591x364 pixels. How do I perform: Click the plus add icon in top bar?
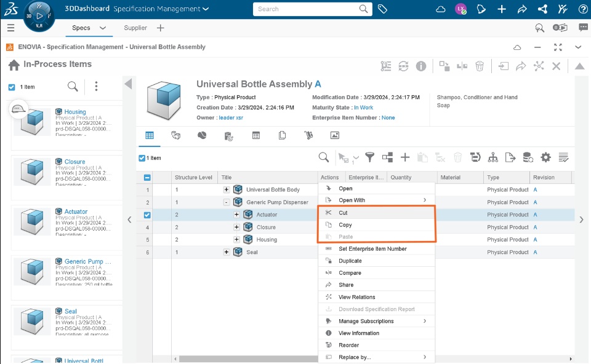(x=502, y=9)
